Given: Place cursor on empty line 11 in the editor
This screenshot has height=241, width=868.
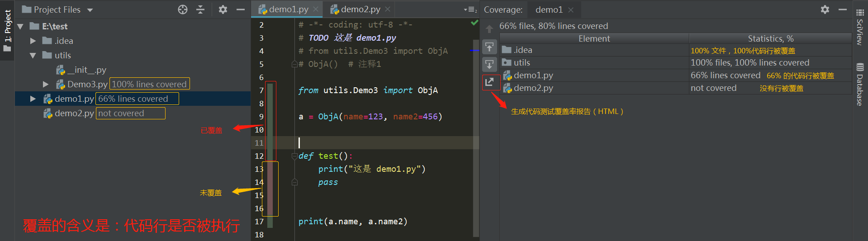Looking at the screenshot, I should click(384, 143).
